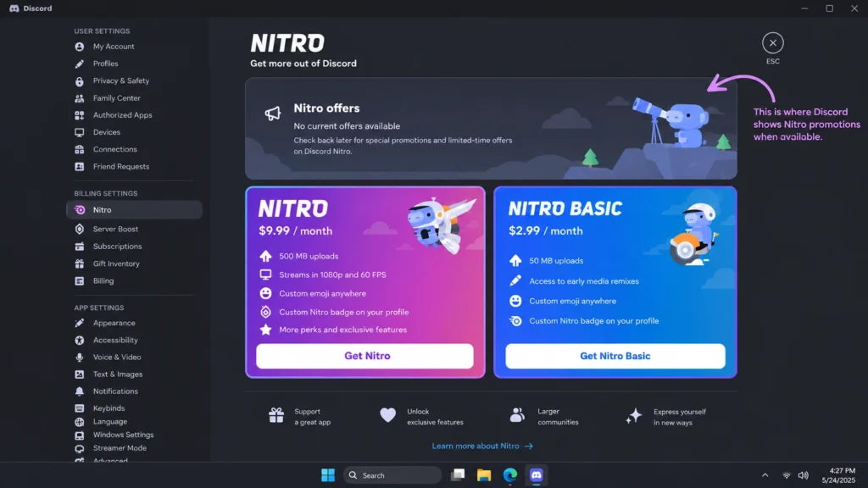Viewport: 868px width, 488px height.
Task: Click the volume speaker tray icon
Action: (x=804, y=475)
